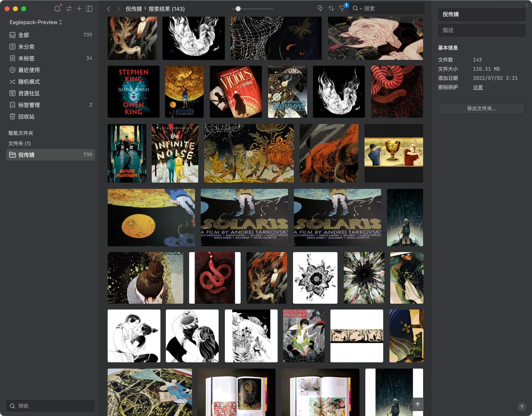Go forward with the right chevron
This screenshot has width=532, height=416.
click(118, 8)
